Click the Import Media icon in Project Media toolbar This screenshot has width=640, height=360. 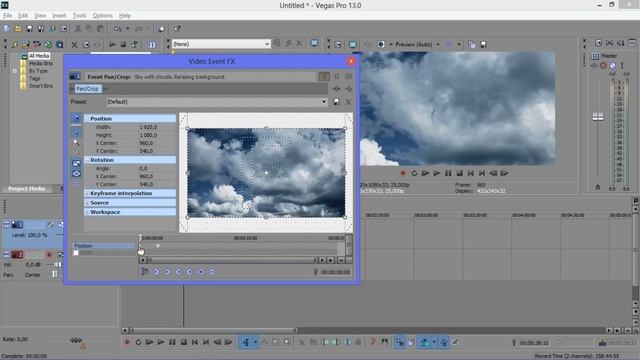coord(15,44)
